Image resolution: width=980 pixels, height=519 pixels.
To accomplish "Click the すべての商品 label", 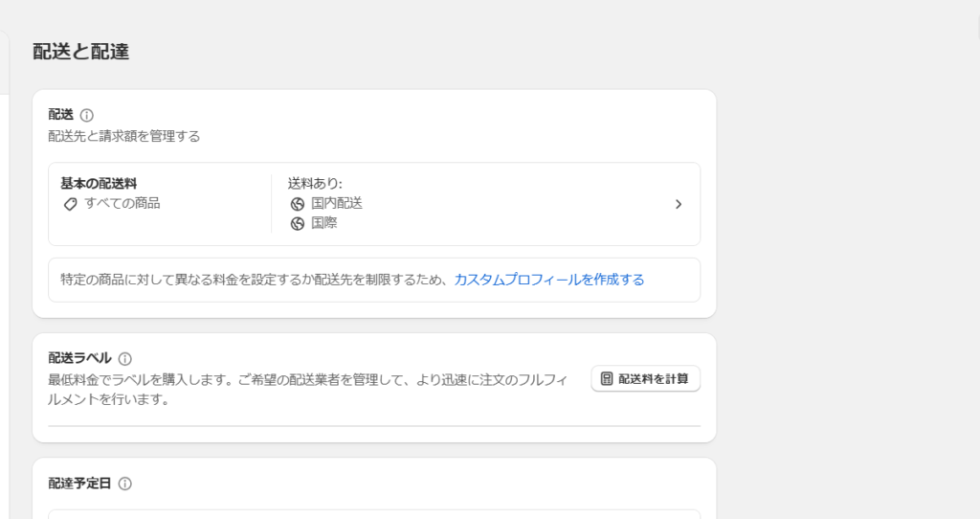I will 122,203.
